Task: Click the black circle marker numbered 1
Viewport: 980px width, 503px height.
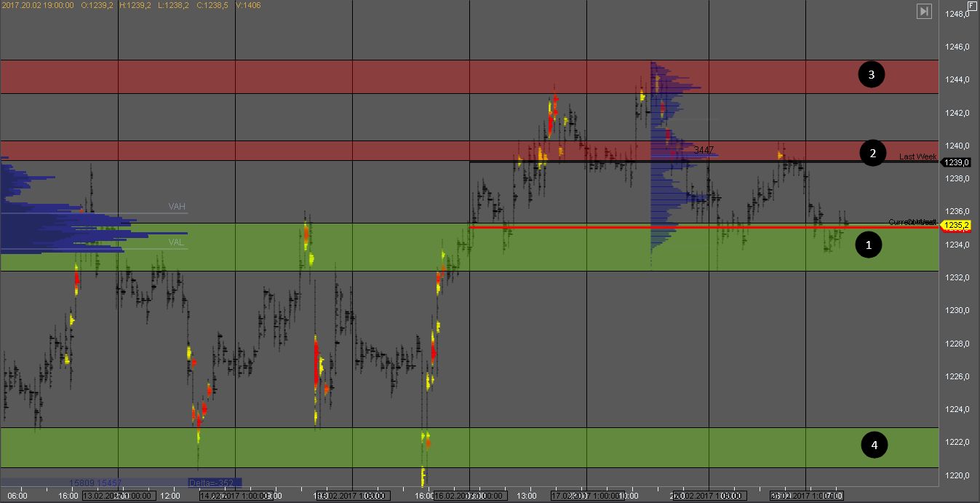Action: click(x=867, y=245)
